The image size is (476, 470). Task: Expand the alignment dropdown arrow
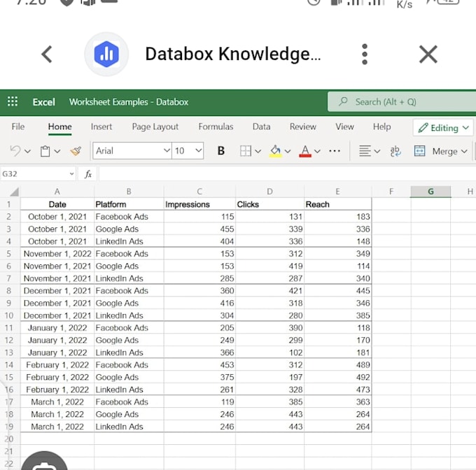click(x=377, y=151)
